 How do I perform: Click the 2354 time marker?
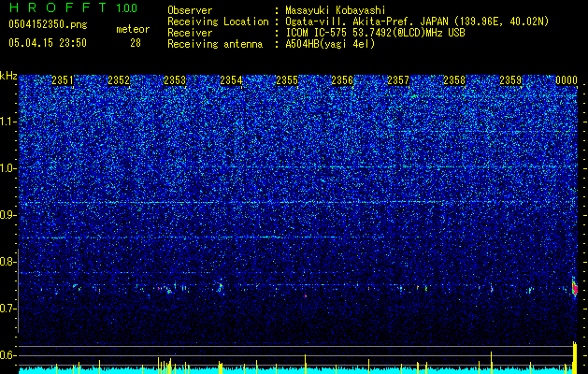(x=231, y=79)
